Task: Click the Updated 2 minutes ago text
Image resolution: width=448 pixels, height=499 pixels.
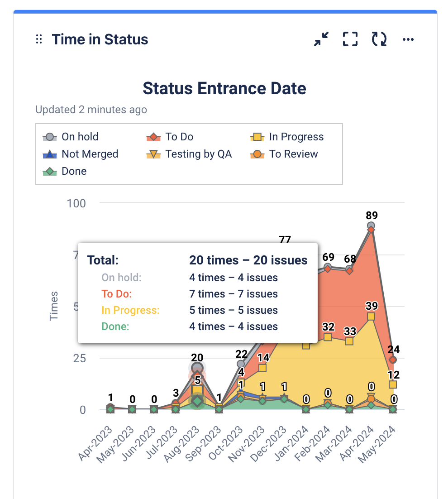Action: (x=91, y=110)
